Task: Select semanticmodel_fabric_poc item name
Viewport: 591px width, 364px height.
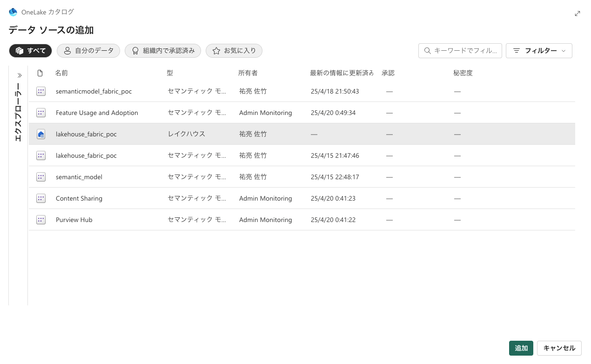Action: (x=94, y=91)
